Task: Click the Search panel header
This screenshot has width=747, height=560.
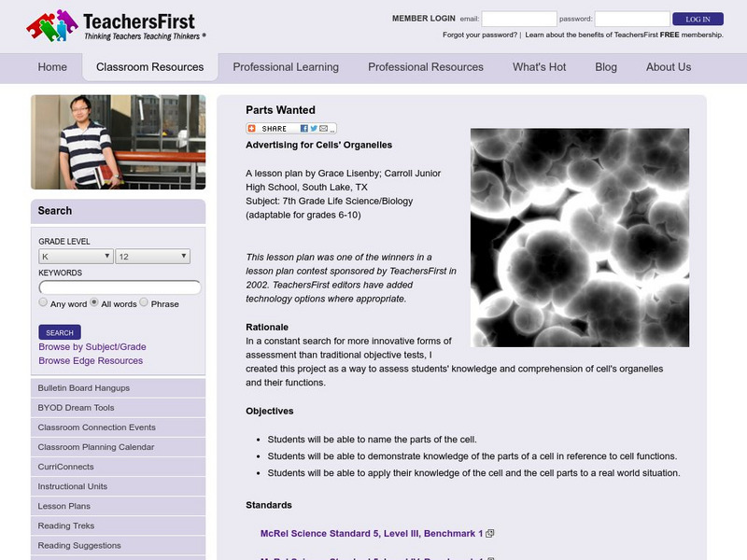Action: click(119, 211)
